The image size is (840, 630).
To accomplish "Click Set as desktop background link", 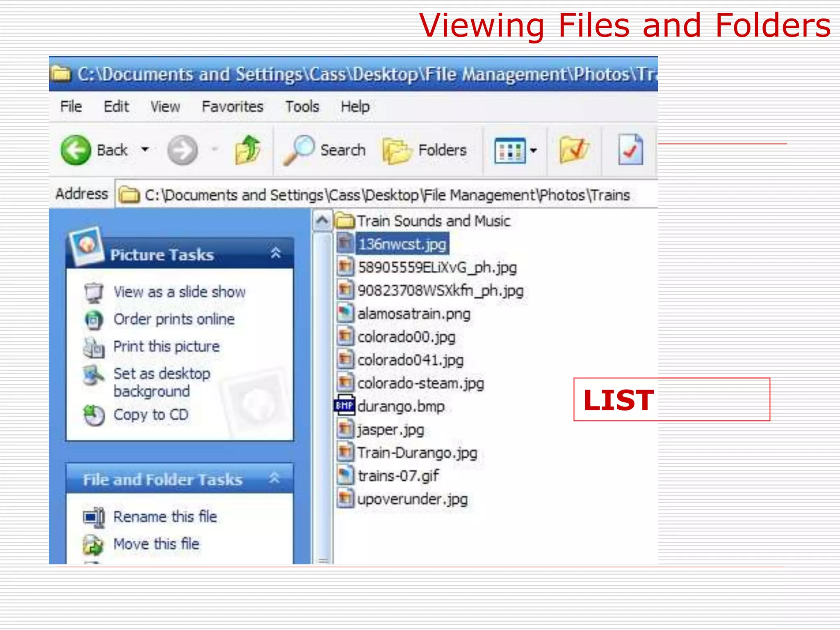I will click(x=162, y=382).
